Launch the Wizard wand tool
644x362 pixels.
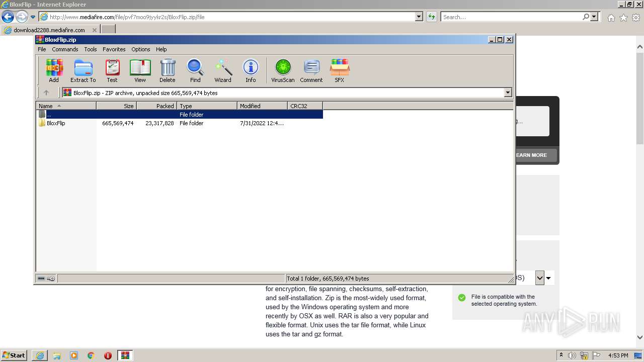pos(223,70)
